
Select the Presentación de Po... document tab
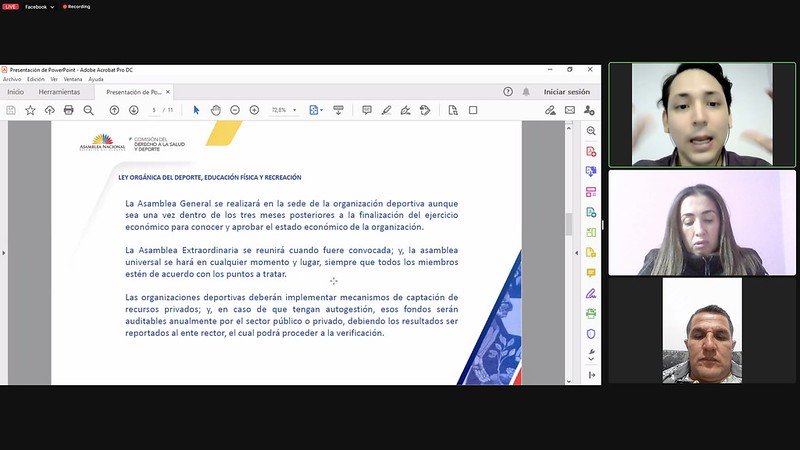pos(134,92)
